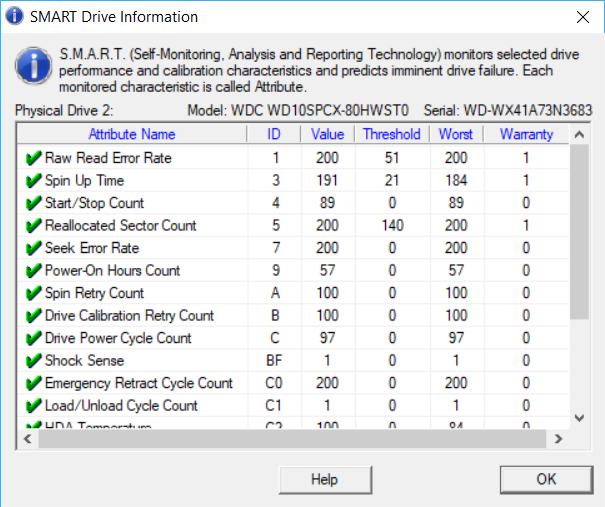Click the vertical scrollbar thumb
Image resolution: width=605 pixels, height=507 pixels.
(579, 232)
